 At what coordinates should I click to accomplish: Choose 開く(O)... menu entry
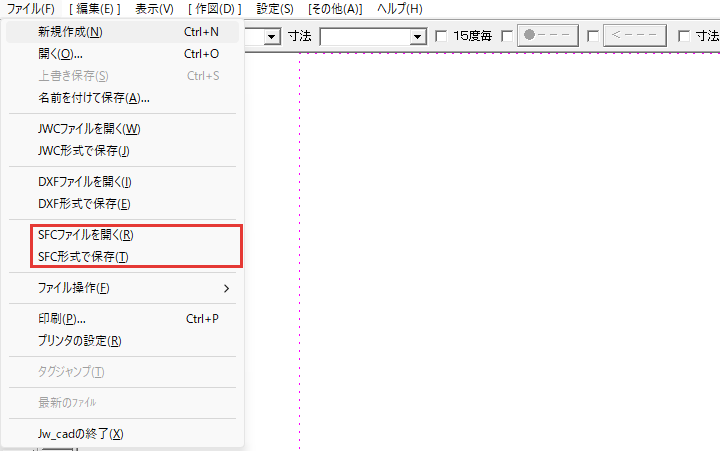(x=122, y=54)
